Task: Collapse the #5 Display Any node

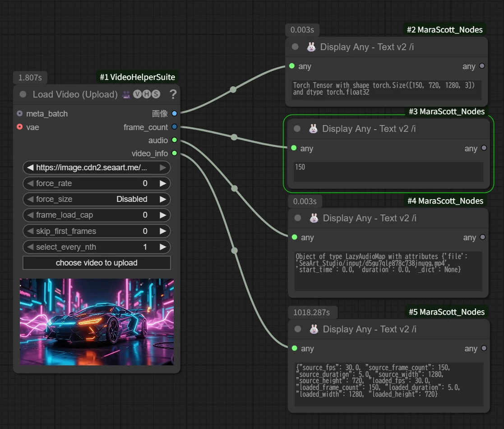Action: pyautogui.click(x=298, y=329)
